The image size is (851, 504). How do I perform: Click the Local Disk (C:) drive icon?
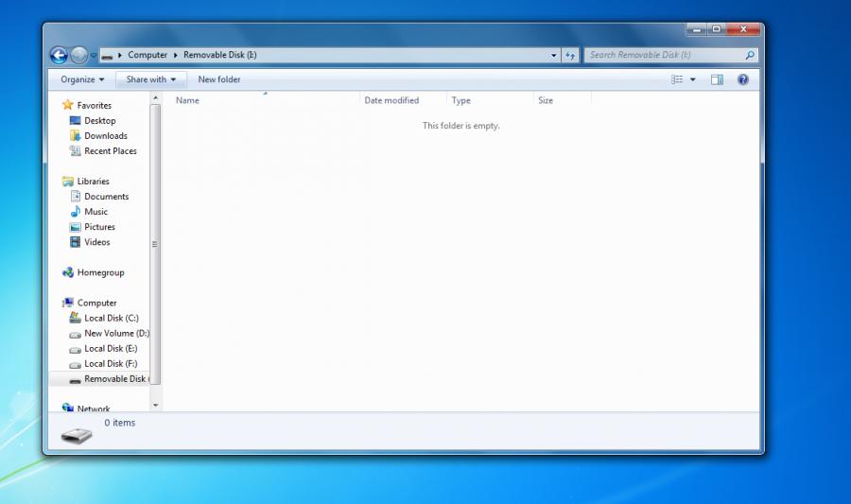[x=75, y=318]
